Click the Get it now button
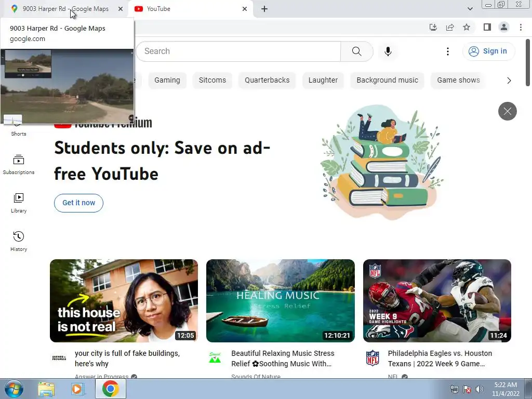 click(79, 203)
